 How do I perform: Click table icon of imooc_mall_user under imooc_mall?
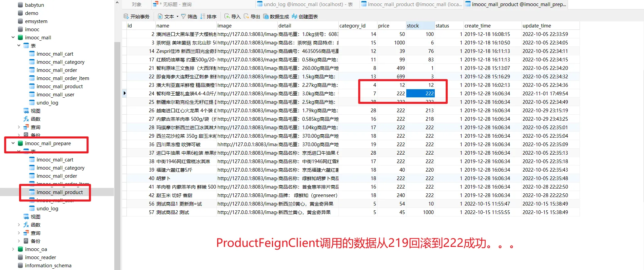click(32, 94)
